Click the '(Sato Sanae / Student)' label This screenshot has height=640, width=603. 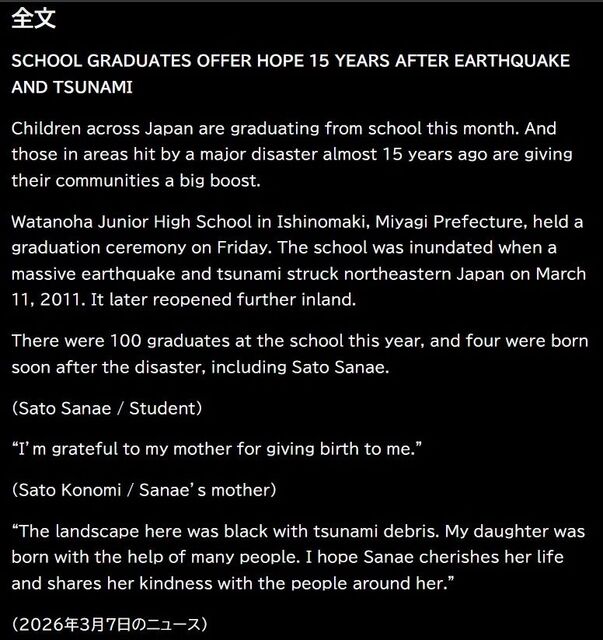point(107,408)
